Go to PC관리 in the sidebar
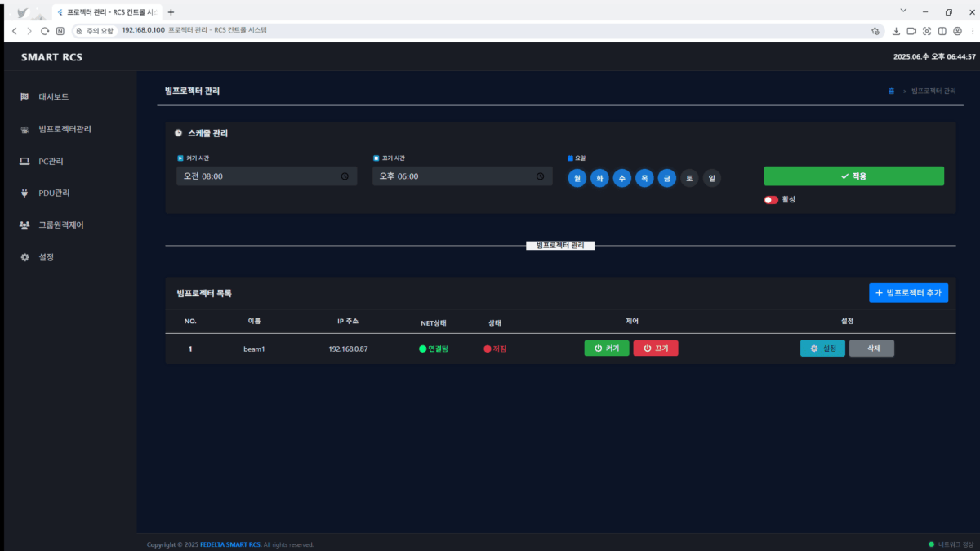 click(x=51, y=162)
